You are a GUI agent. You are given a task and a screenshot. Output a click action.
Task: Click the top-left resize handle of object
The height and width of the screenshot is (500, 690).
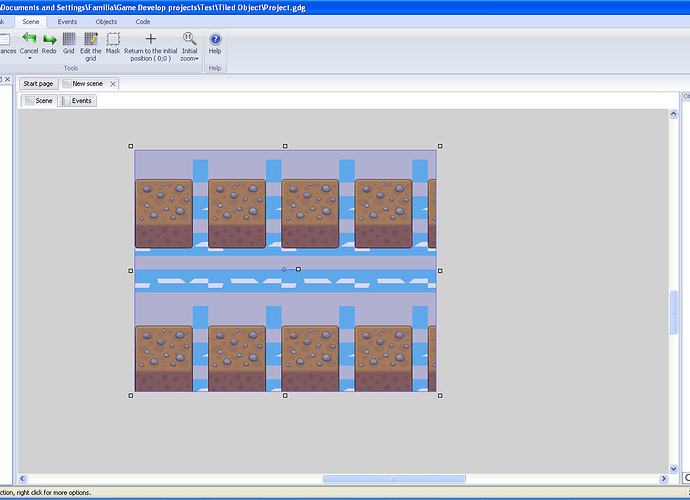(x=131, y=146)
